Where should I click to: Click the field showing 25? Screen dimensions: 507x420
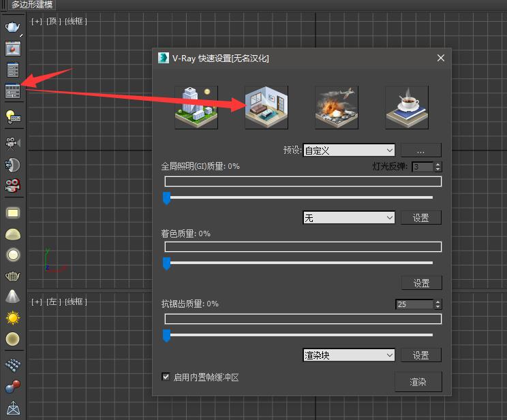pos(414,304)
